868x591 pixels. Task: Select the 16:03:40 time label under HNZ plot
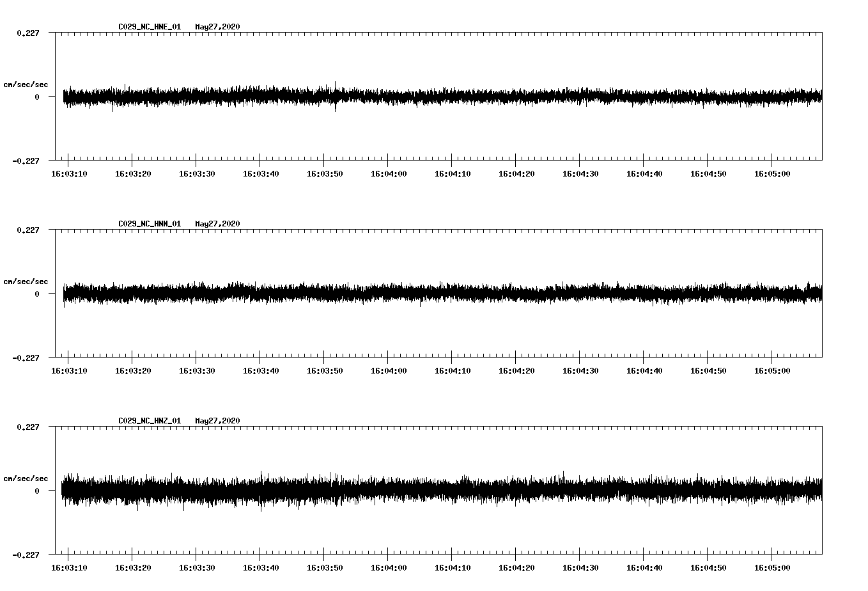pos(261,567)
